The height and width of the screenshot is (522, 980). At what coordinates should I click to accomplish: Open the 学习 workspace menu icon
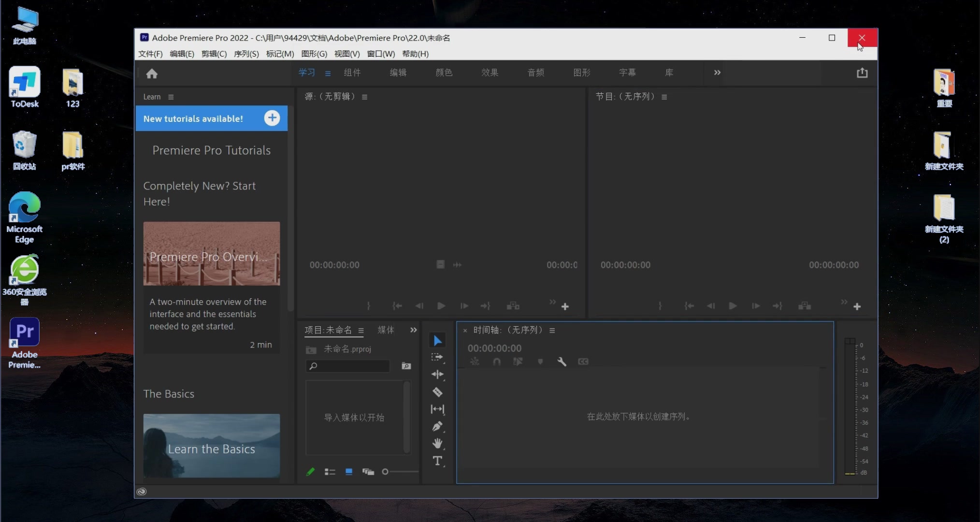point(328,73)
